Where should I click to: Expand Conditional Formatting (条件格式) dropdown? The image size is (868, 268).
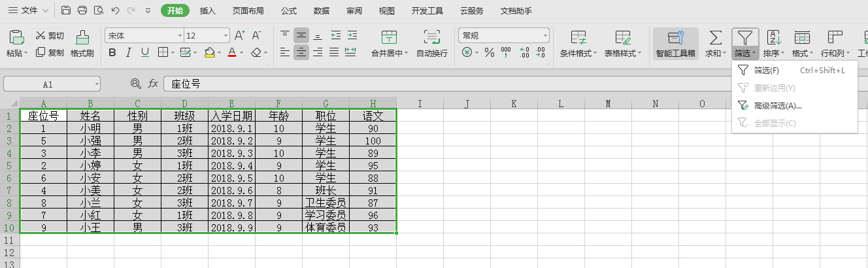tap(595, 53)
